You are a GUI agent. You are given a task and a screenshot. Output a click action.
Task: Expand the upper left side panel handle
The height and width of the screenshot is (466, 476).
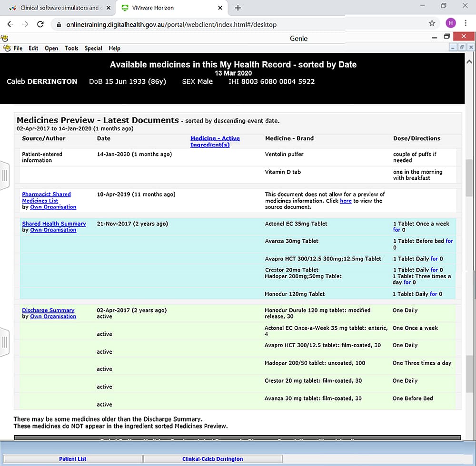point(4,175)
